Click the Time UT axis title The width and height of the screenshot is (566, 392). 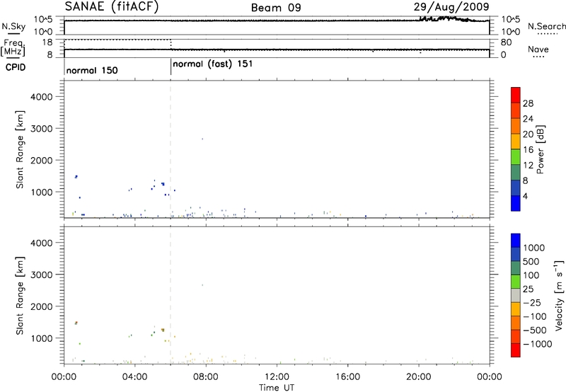[277, 388]
